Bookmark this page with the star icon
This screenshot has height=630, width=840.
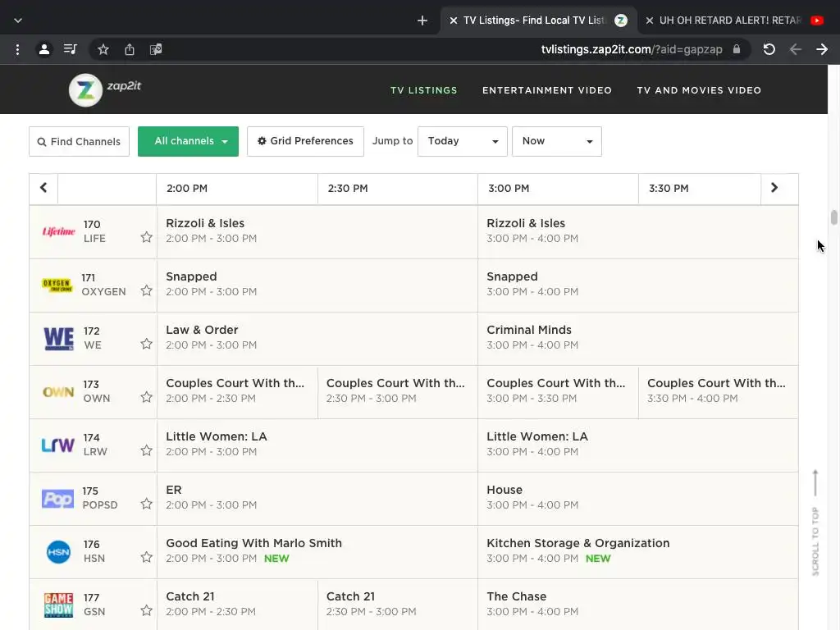103,50
